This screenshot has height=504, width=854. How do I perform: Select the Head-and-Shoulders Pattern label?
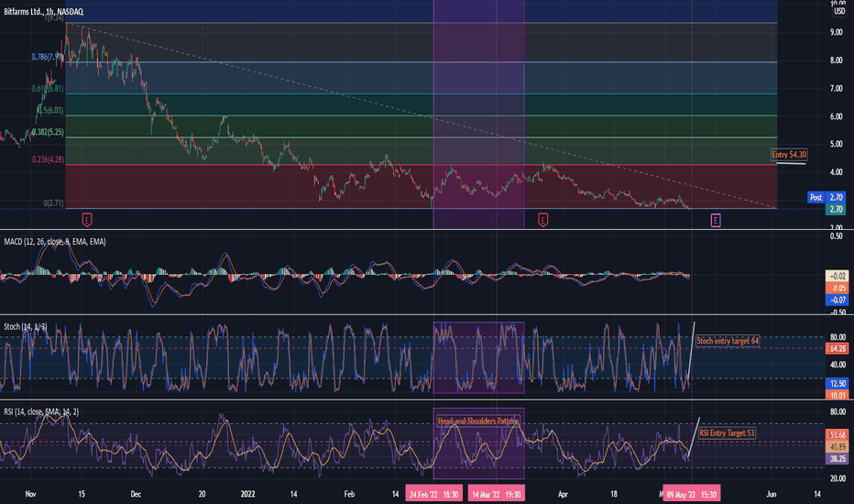click(x=478, y=422)
